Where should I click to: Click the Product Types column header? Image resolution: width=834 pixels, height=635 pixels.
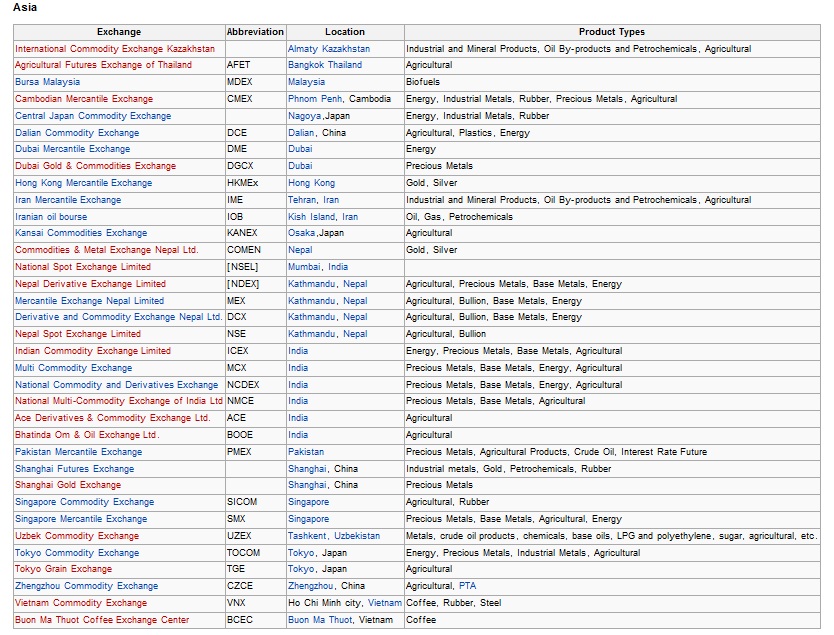612,32
